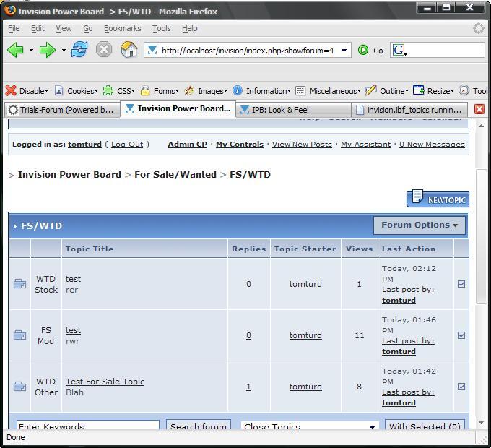Click the grey Stop loading icon
Viewport: 491px width, 448px height.
point(104,50)
